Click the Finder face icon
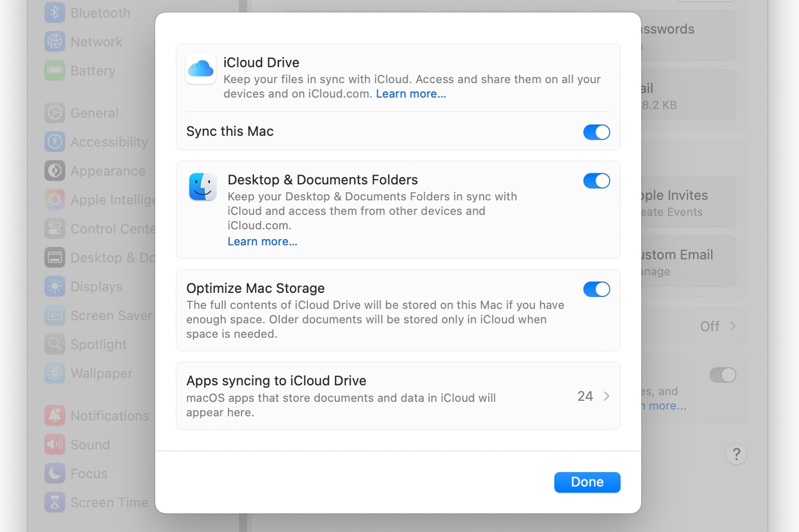This screenshot has height=532, width=799. click(203, 187)
